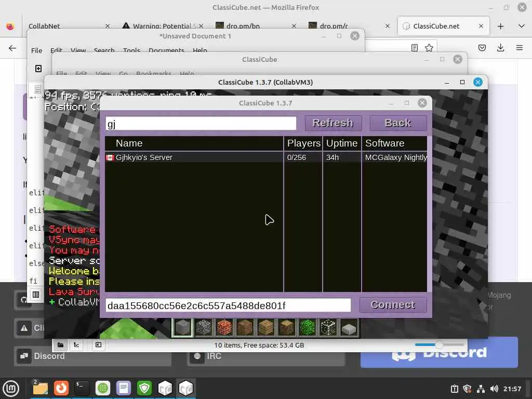The image size is (532, 399).
Task: Select the glass block in hotbar
Action: click(328, 327)
